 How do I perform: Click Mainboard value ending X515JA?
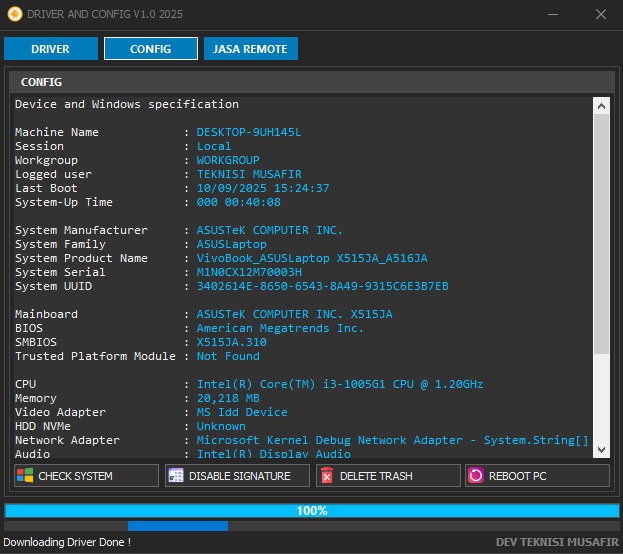tap(294, 314)
